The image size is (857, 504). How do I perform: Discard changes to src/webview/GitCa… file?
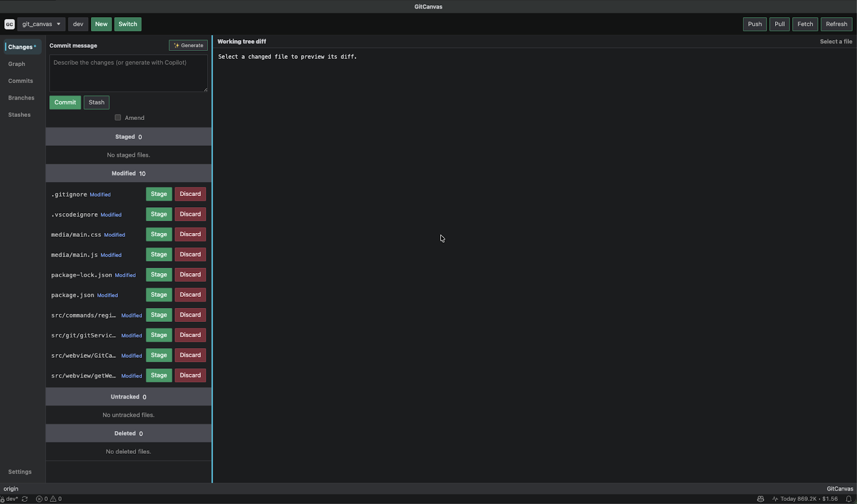click(x=190, y=355)
